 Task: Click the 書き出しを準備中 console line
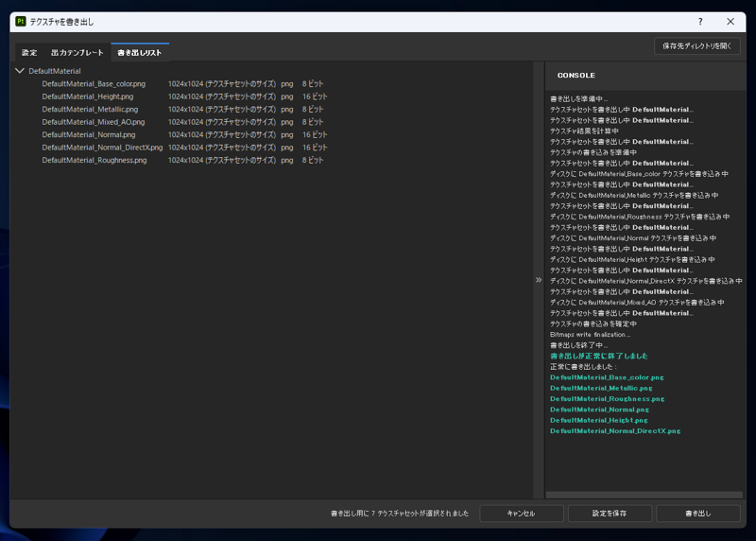pos(578,99)
